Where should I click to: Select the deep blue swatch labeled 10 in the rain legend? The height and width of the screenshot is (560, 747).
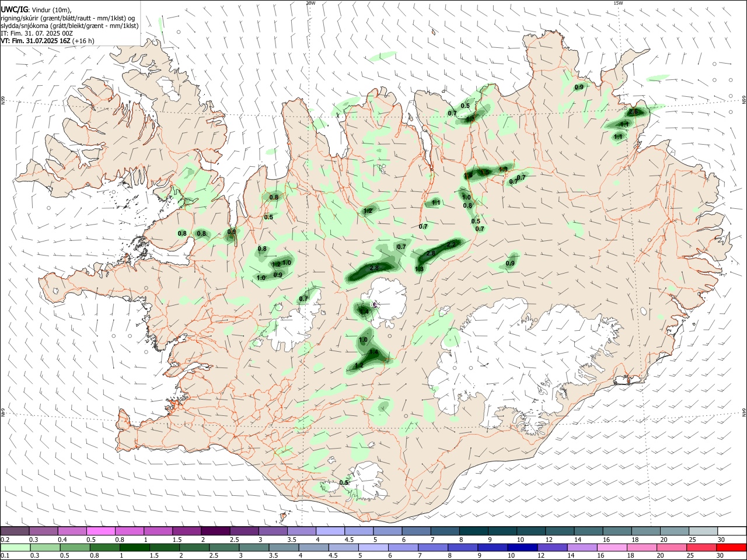pyautogui.click(x=522, y=547)
